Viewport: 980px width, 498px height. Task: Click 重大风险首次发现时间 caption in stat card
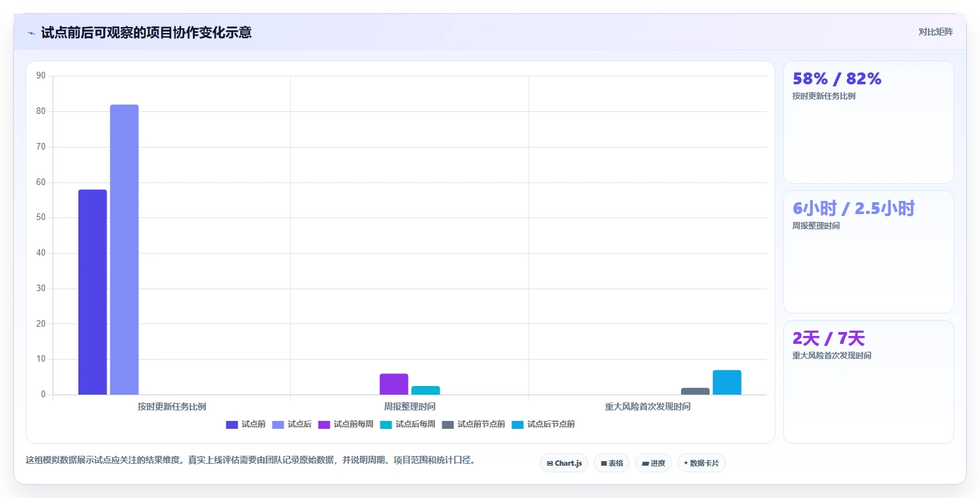pos(832,356)
